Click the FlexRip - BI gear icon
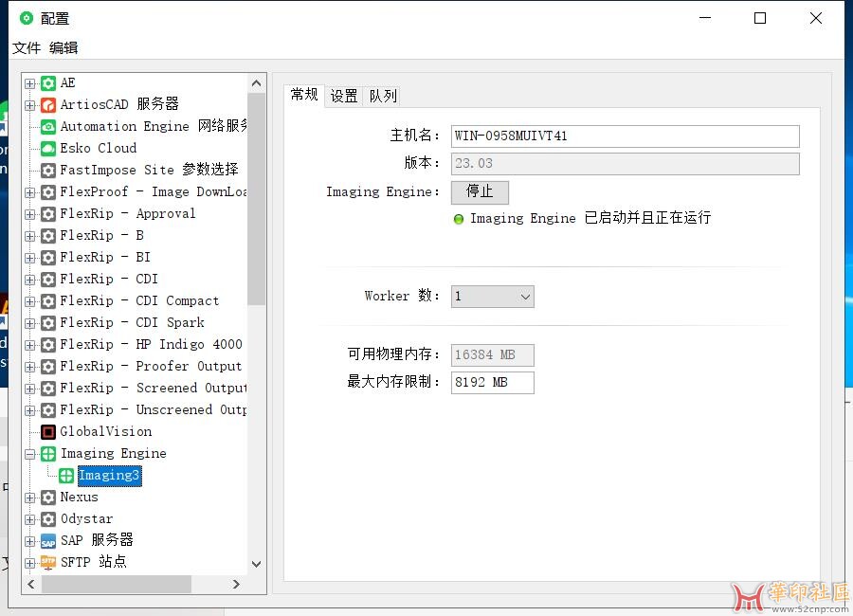 pos(48,258)
